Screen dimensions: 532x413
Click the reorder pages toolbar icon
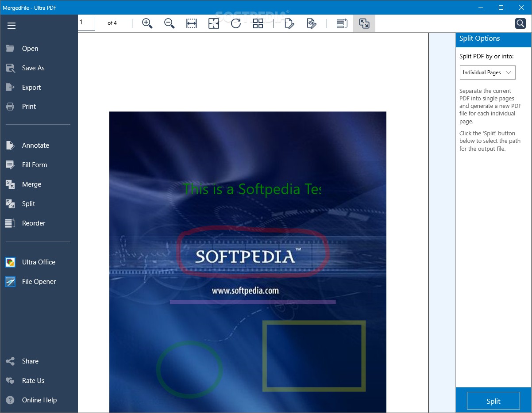click(342, 23)
